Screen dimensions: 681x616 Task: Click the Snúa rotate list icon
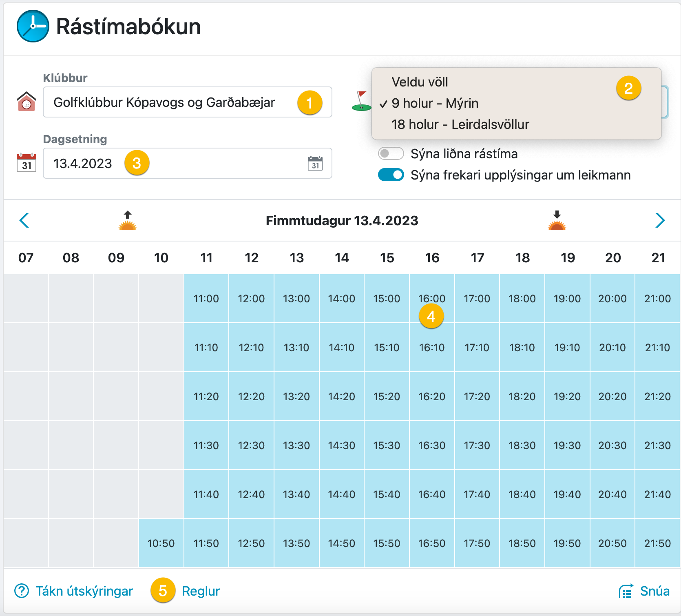626,591
